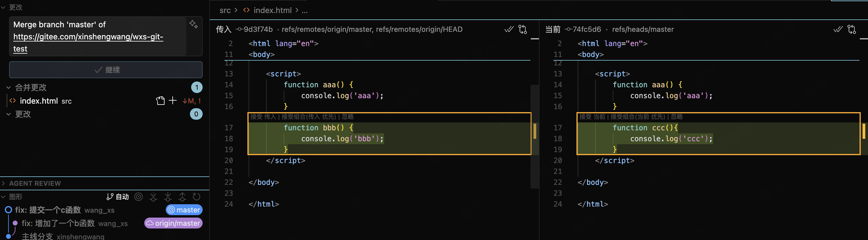Open the gitee.com repository link in commit message

click(88, 37)
